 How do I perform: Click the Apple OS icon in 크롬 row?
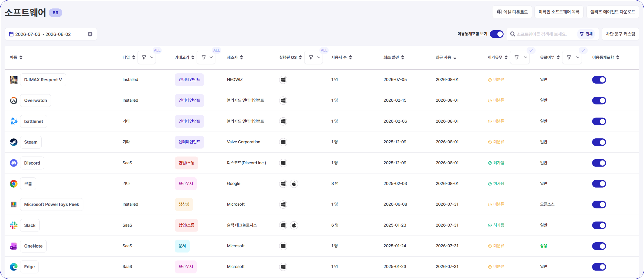pos(294,184)
